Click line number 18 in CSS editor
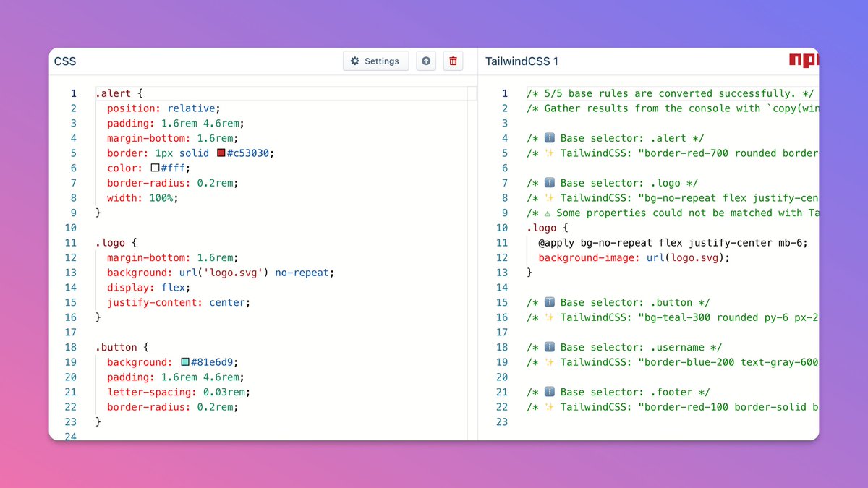Viewport: 868px width, 488px height. (70, 347)
